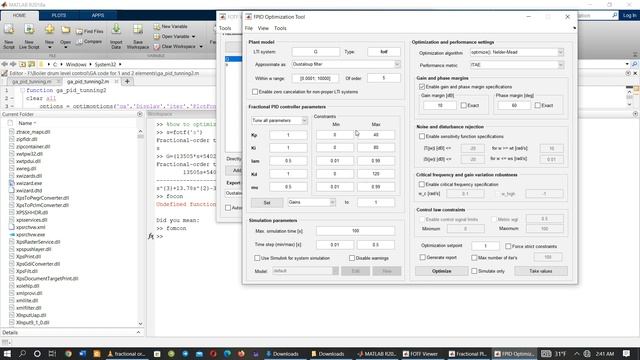
Task: Click Clear Workspace icon
Action: [x=157, y=47]
